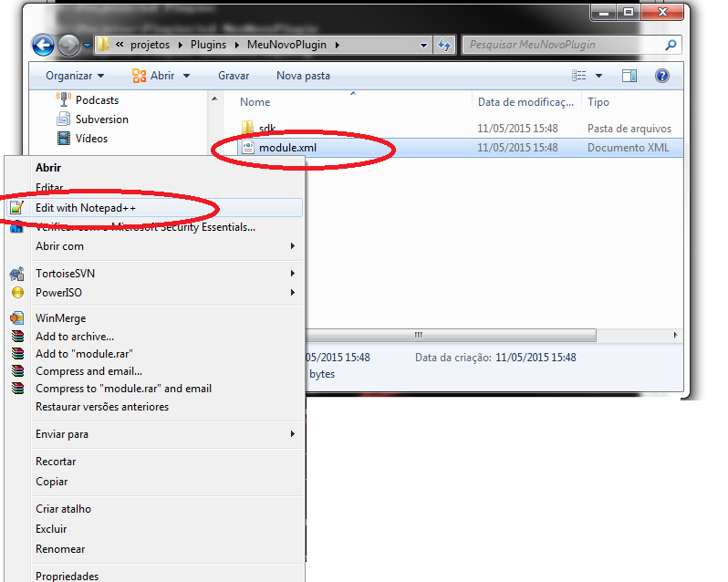The height and width of the screenshot is (582, 728).
Task: Select the Vídeos library icon
Action: pos(64,139)
